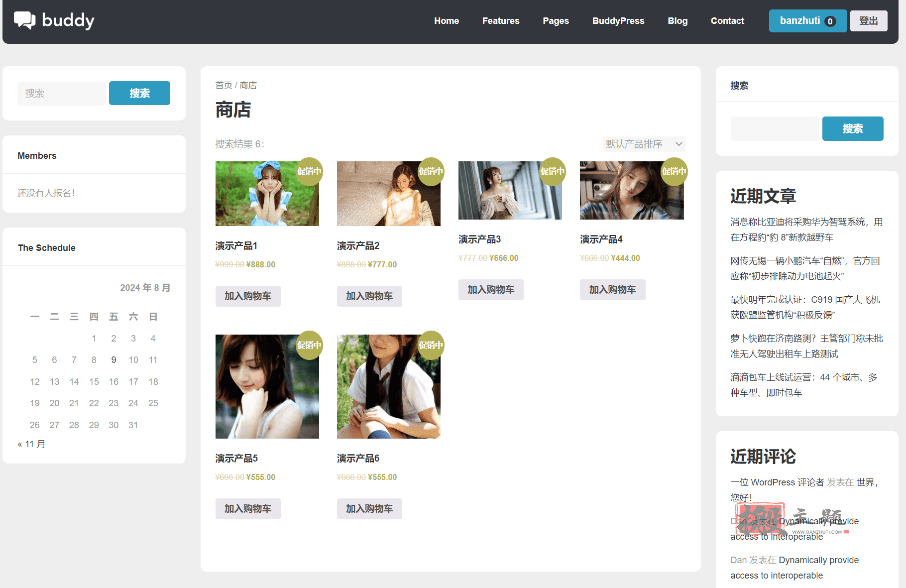Click the 演示产品4 title link
The image size is (906, 588).
click(601, 239)
